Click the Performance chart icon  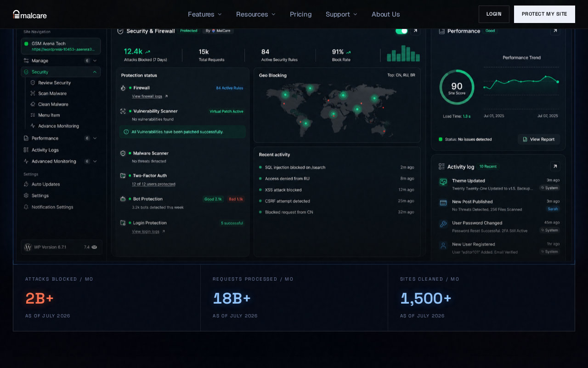tap(442, 31)
